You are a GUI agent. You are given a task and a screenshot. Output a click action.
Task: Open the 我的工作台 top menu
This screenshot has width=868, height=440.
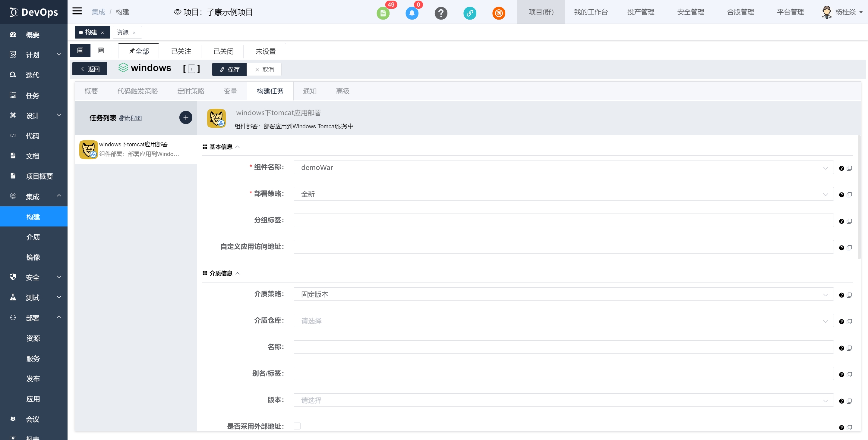[x=591, y=12]
